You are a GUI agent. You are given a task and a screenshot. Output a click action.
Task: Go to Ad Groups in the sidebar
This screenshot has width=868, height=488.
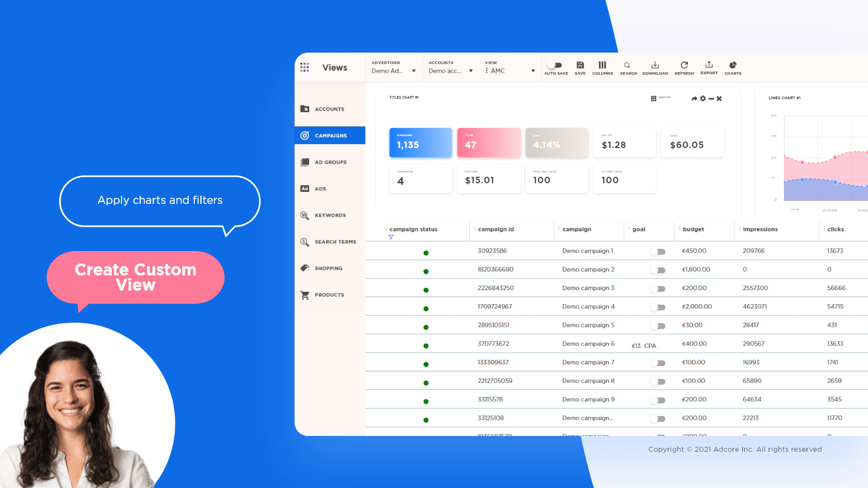(330, 162)
